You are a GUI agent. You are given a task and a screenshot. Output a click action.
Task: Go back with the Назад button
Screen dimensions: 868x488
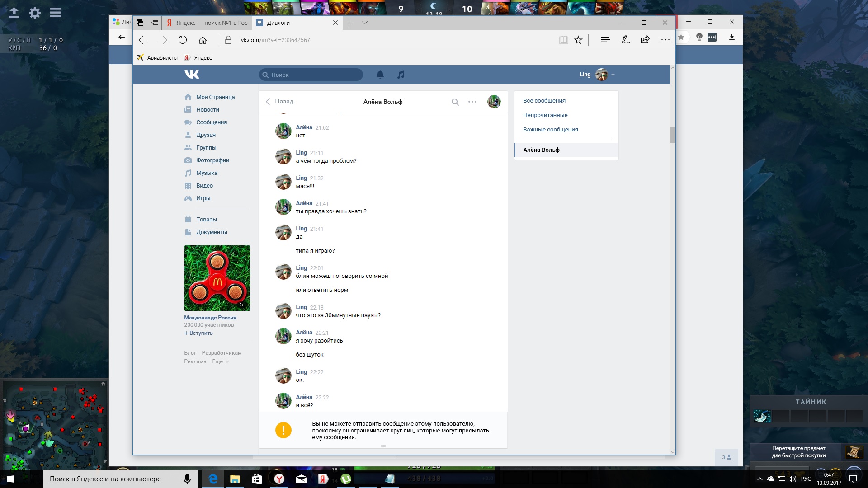(x=279, y=102)
